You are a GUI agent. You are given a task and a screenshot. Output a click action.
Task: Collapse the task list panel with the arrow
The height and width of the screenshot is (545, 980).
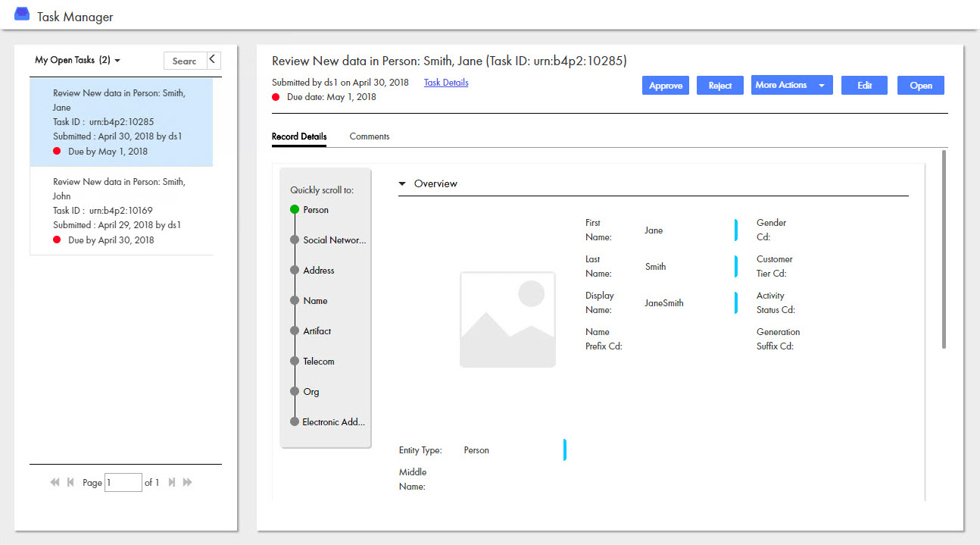point(213,60)
